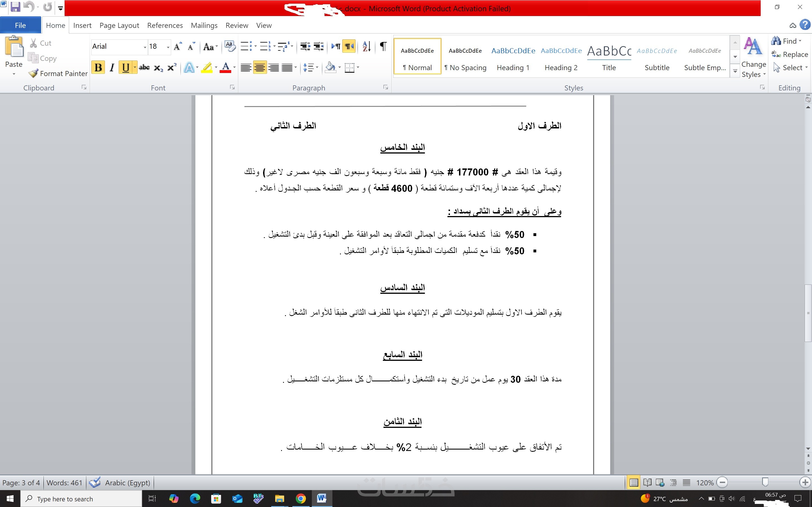Screen dimensions: 812x507
Task: Click the Grow Font icon
Action: pos(178,46)
